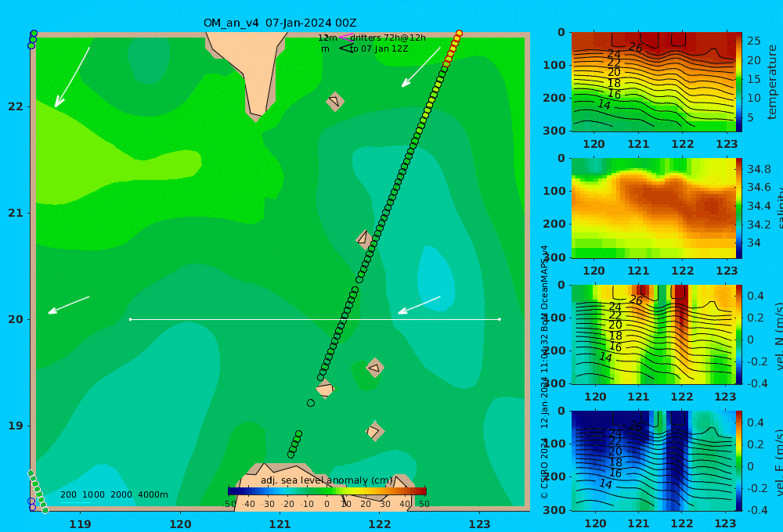Click the 14 contour label in temperature panel
Viewport: 783px width, 532px height.
click(x=604, y=105)
